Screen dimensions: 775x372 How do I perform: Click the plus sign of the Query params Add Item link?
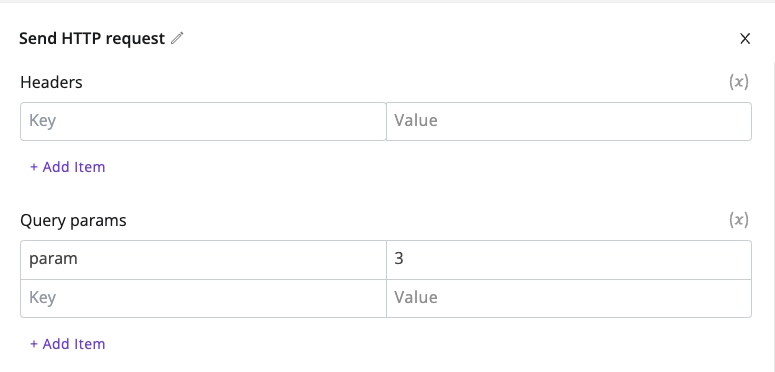pyautogui.click(x=34, y=344)
